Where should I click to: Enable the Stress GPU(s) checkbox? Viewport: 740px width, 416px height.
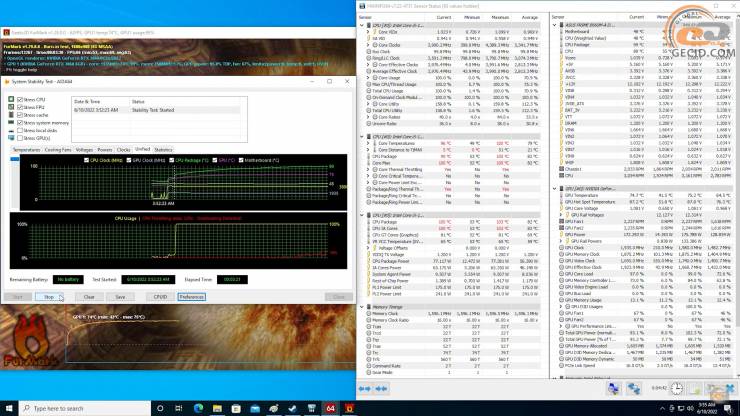20,138
